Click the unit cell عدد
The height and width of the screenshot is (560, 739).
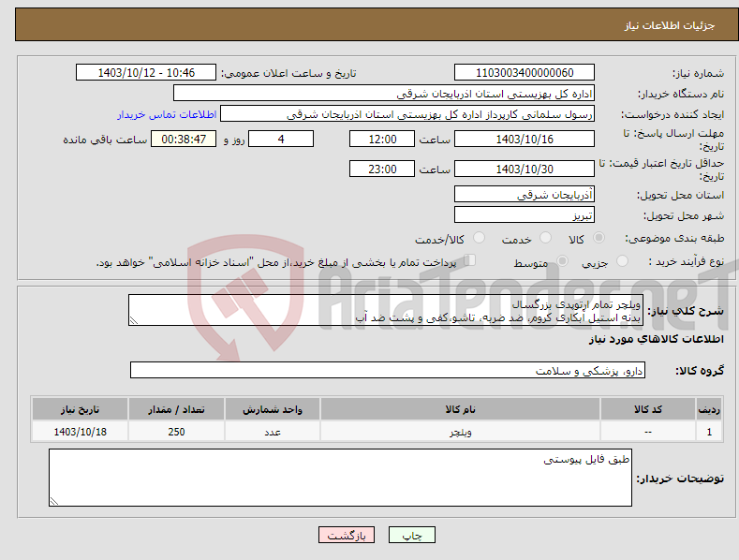(273, 432)
